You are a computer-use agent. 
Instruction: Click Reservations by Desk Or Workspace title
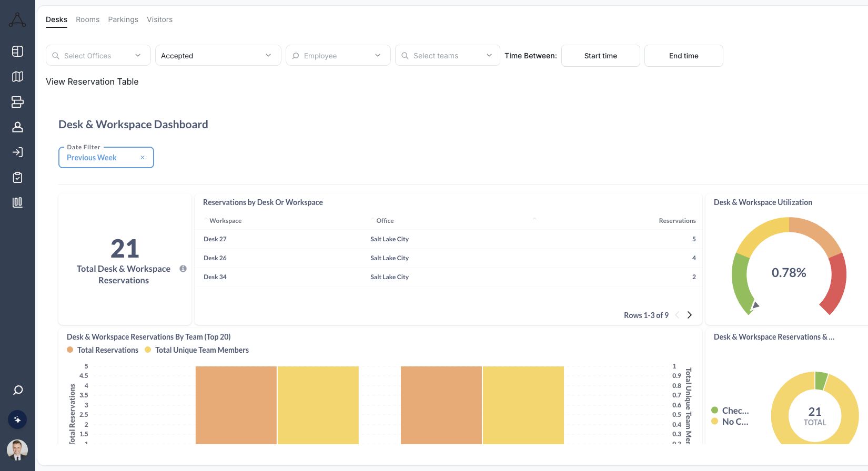[x=263, y=202]
